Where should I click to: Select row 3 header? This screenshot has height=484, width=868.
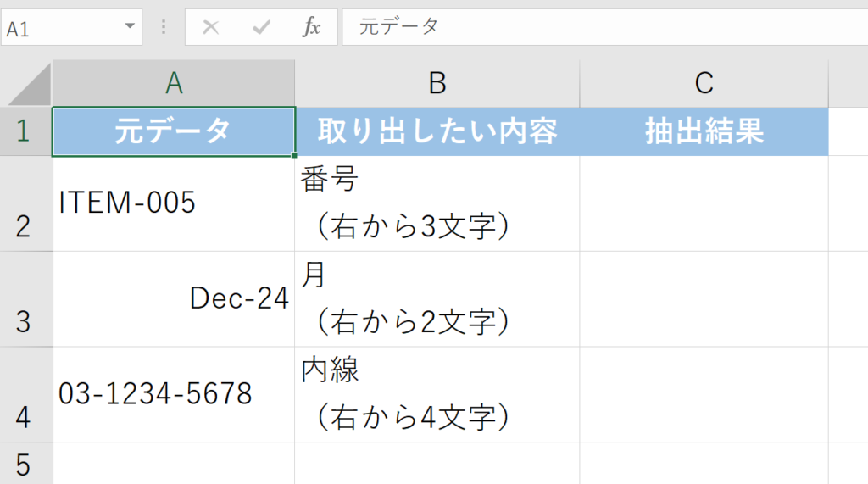point(25,299)
